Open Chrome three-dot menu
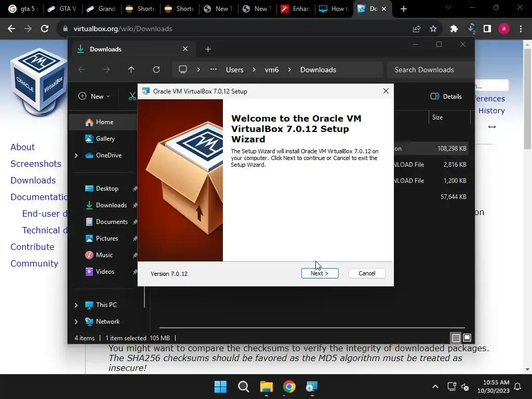This screenshot has height=399, width=532. point(521,29)
